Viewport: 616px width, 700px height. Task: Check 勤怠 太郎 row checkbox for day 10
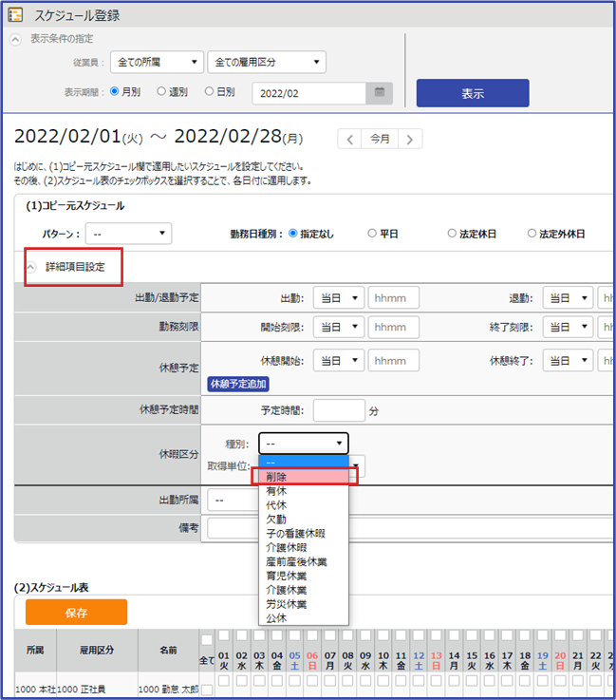point(383,681)
